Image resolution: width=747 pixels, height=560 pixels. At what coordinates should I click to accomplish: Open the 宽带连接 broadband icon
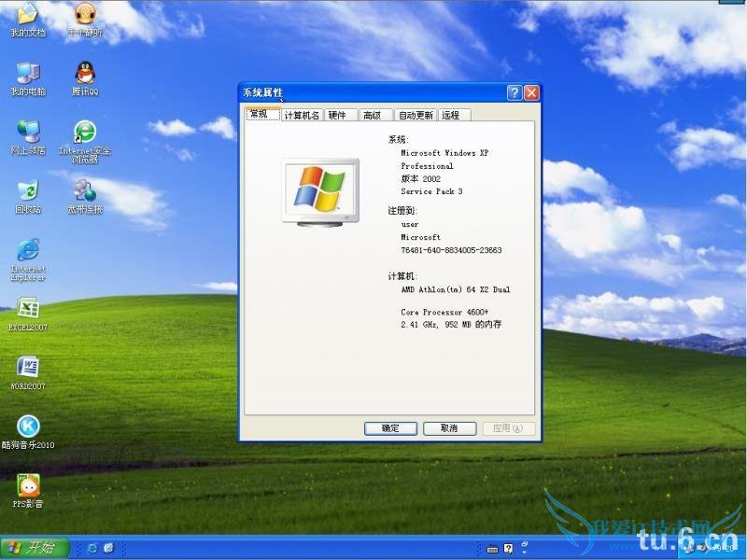85,197
